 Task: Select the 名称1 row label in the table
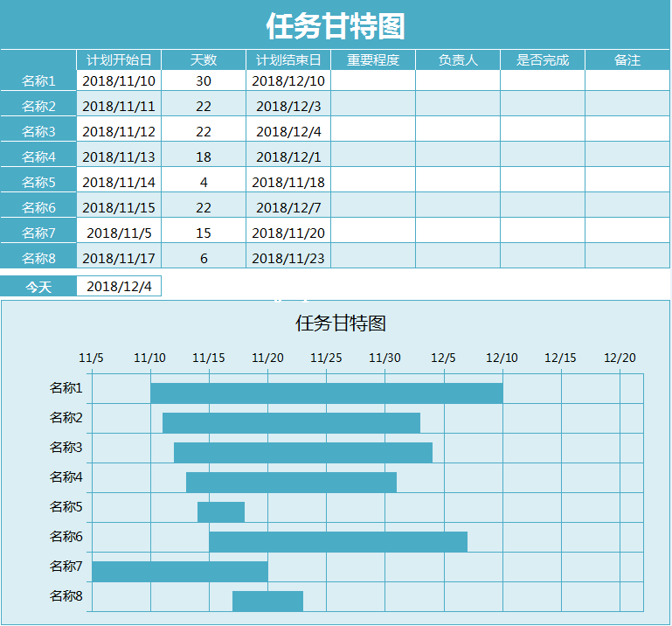[x=38, y=81]
